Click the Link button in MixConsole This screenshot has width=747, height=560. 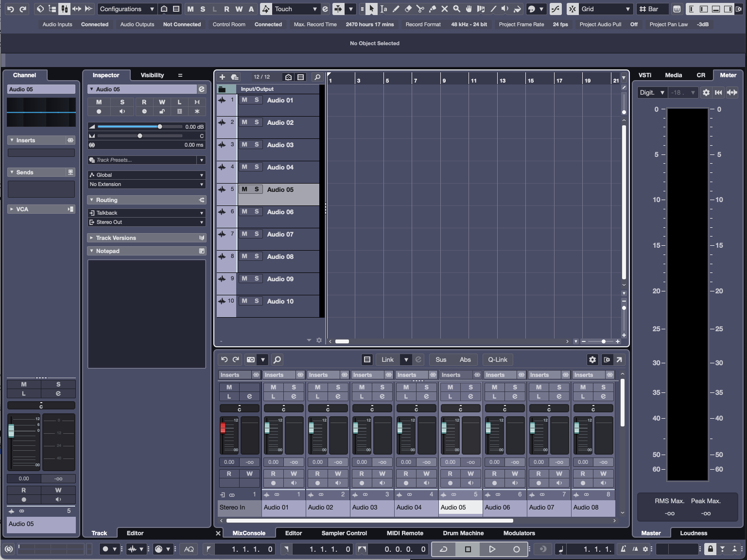387,359
